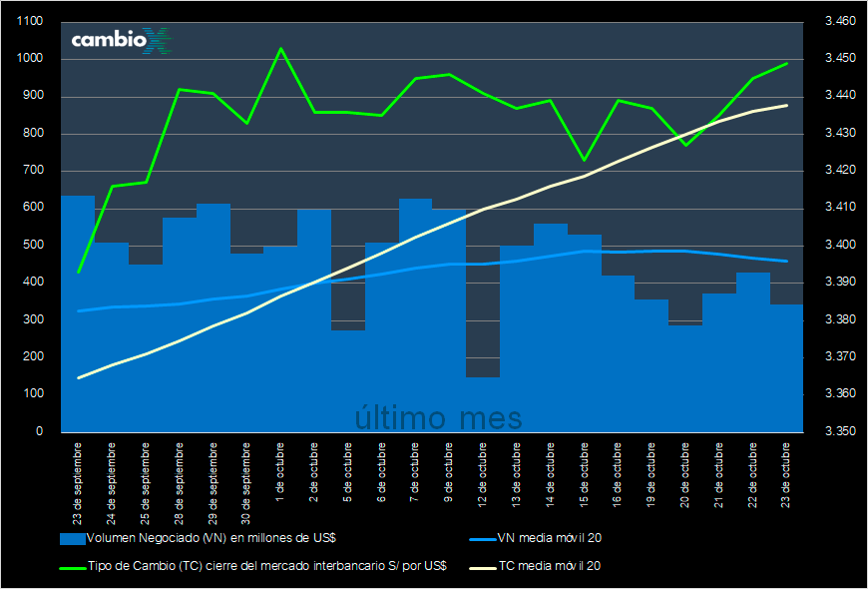
Task: Click the '2 de octubre' date label
Action: (x=314, y=471)
